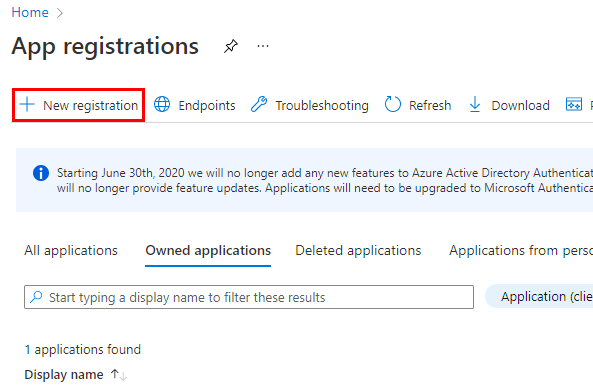
Task: Click the blue info icon in banner
Action: 41,173
